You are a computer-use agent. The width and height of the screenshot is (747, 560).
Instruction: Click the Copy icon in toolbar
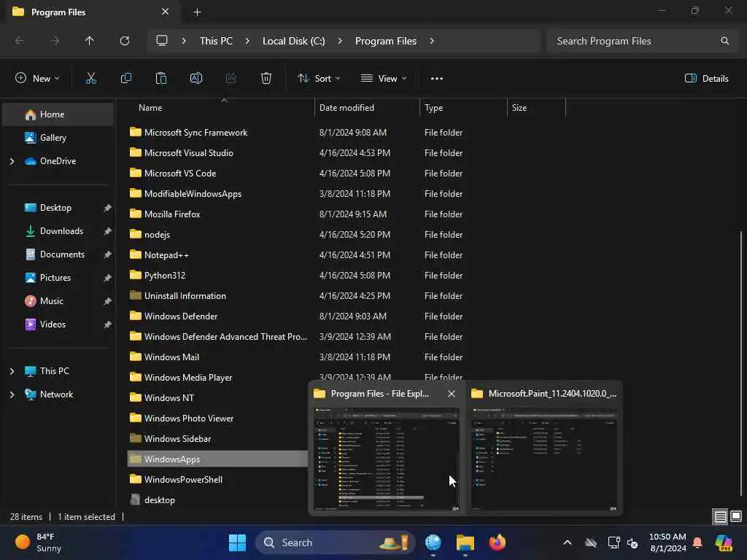[125, 79]
